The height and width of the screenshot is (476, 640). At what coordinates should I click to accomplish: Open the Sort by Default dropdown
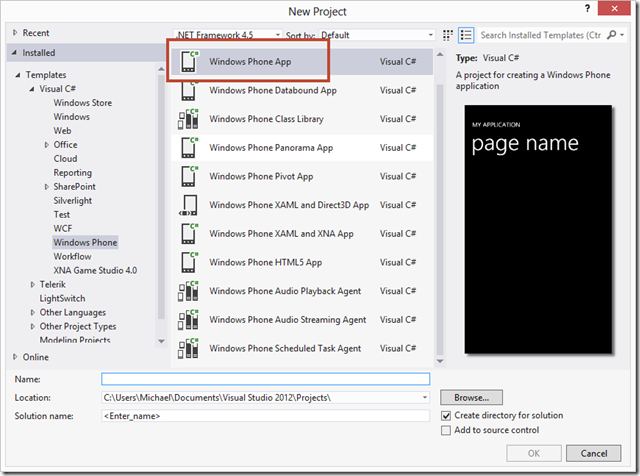(430, 35)
